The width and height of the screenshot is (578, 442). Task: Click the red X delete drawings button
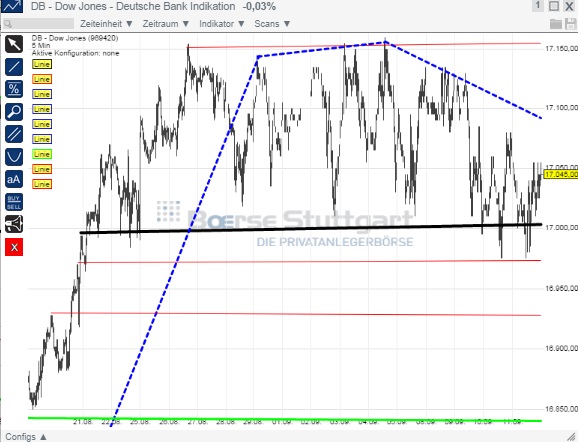tap(14, 247)
